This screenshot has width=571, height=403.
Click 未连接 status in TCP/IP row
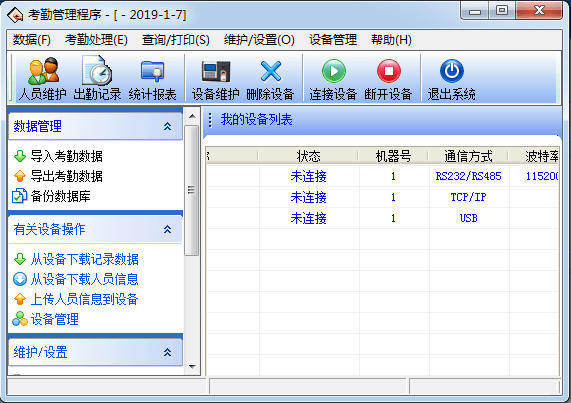click(x=308, y=197)
